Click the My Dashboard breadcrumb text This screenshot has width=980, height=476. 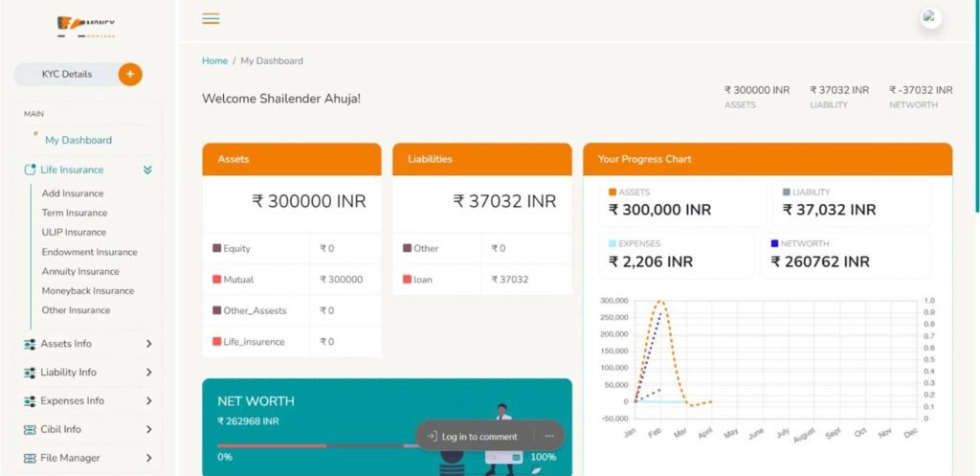tap(272, 61)
